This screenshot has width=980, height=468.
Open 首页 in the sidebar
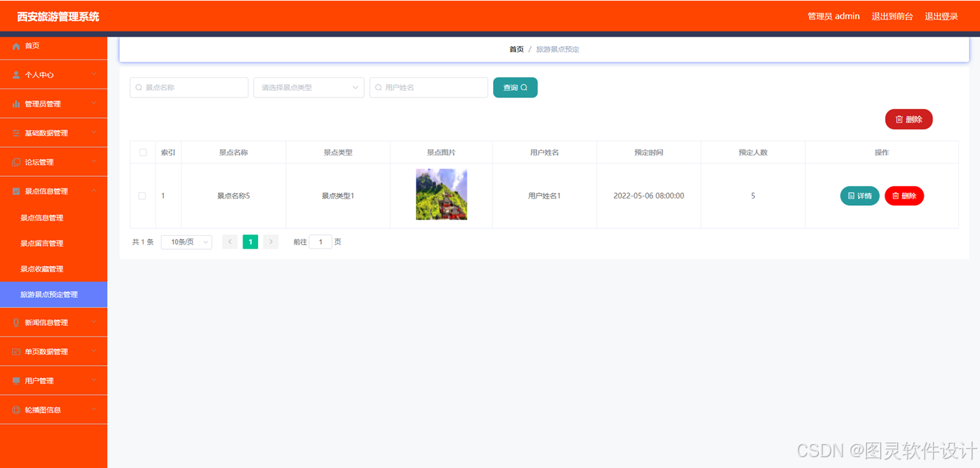(54, 46)
